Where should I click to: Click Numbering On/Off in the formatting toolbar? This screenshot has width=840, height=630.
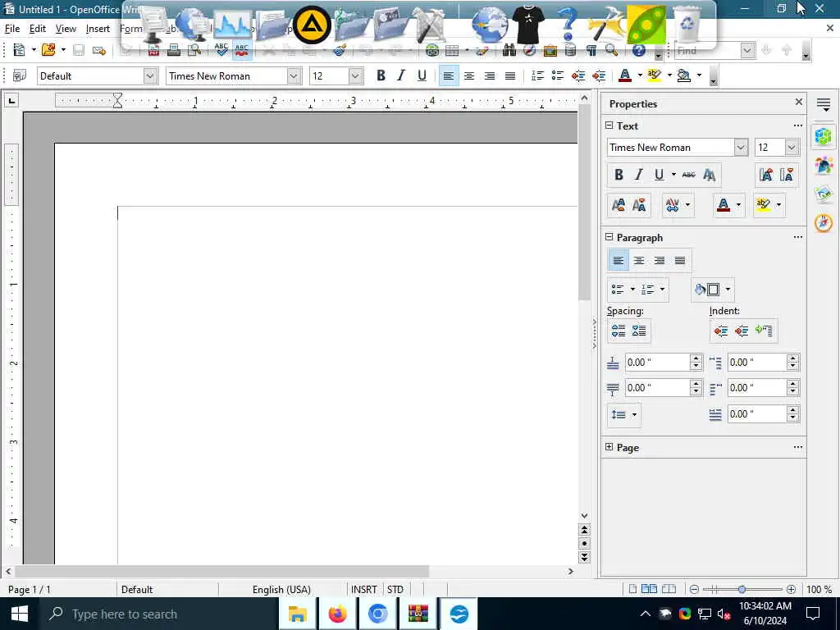pyautogui.click(x=537, y=75)
